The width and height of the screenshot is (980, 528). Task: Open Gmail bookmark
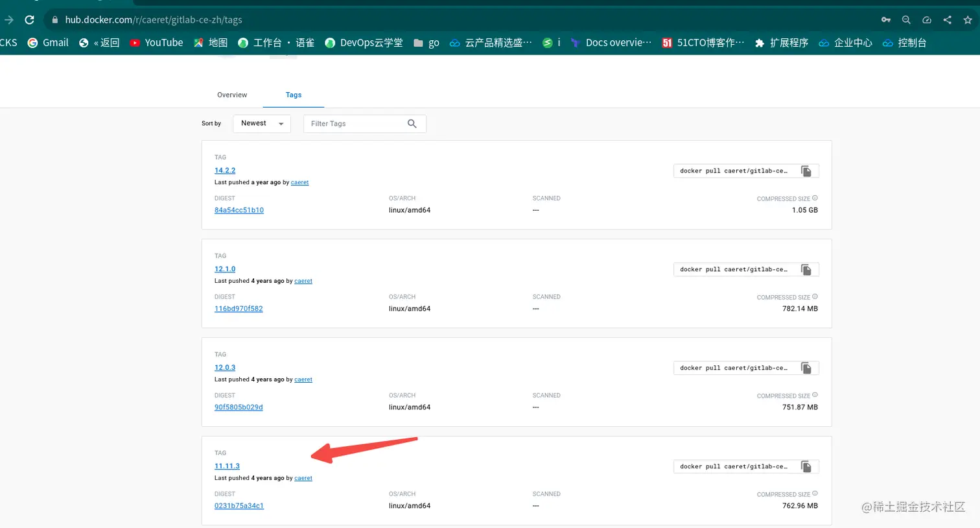tap(48, 43)
